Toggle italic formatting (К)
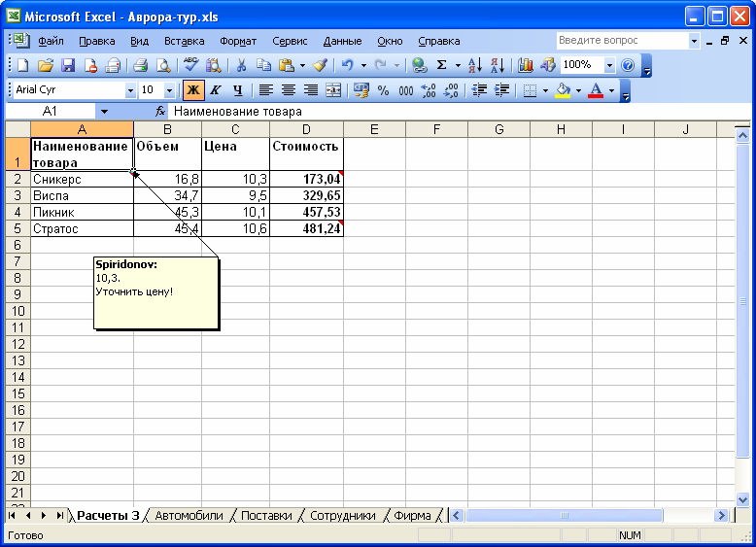Viewport: 756px width, 547px height. (216, 90)
